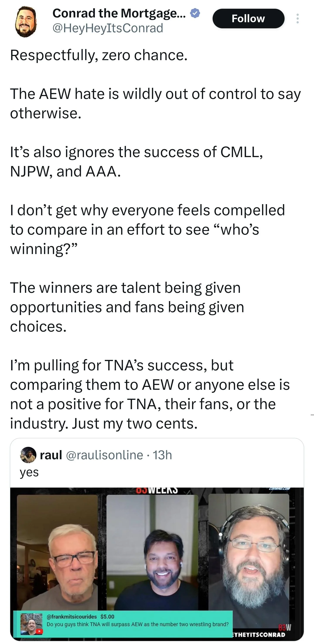314x644 pixels.
Task: Click the 13h timestamp
Action: point(162,455)
